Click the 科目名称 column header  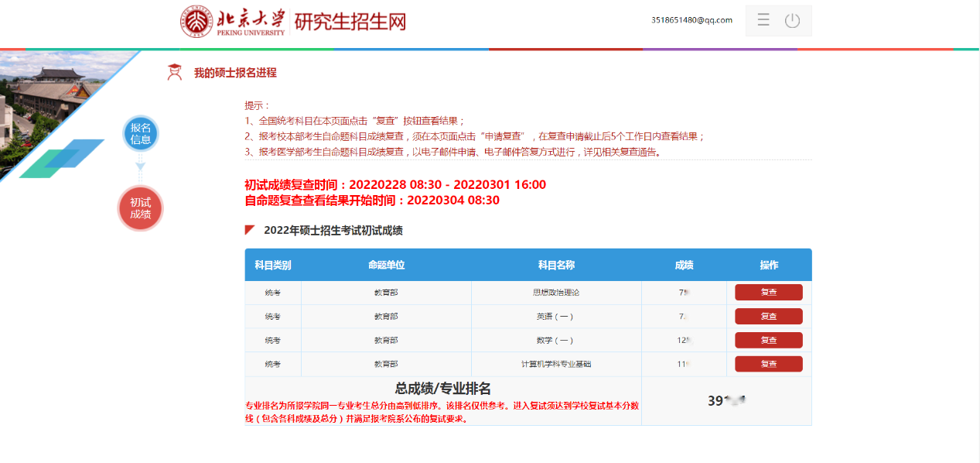556,265
